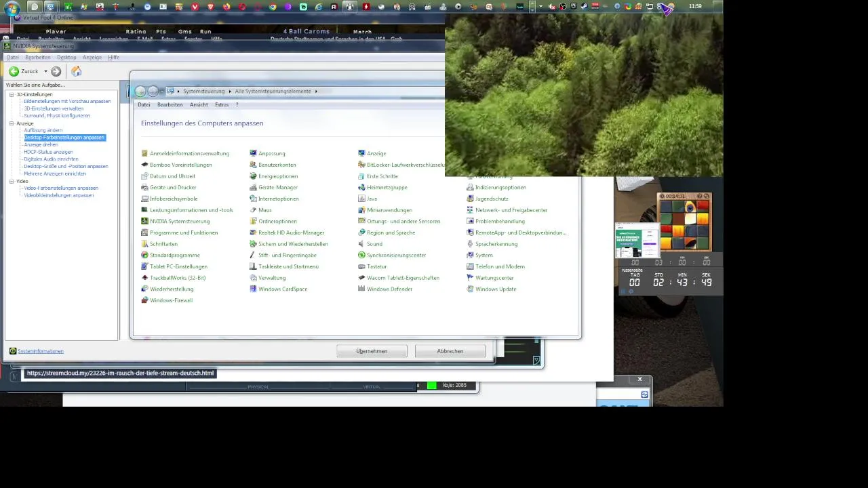The height and width of the screenshot is (488, 868).
Task: Click the Standardprogramme icon
Action: tap(144, 255)
